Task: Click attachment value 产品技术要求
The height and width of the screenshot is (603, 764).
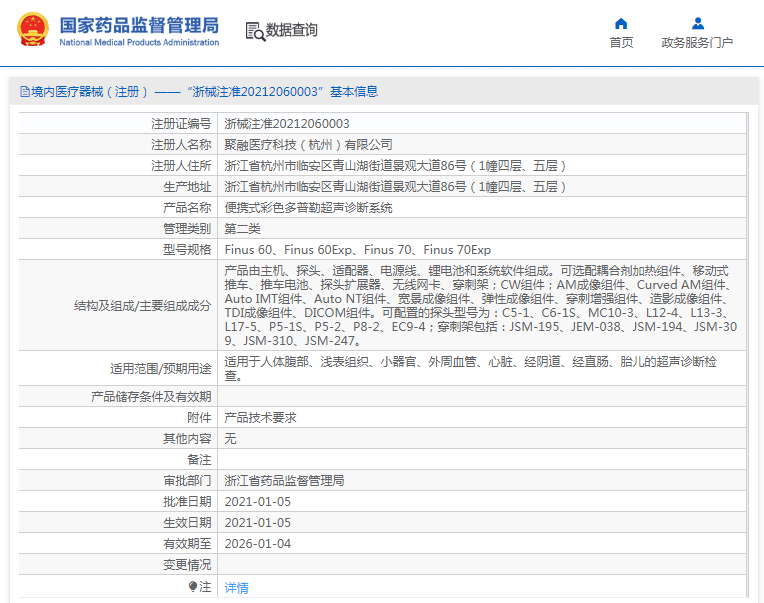Action: [260, 417]
